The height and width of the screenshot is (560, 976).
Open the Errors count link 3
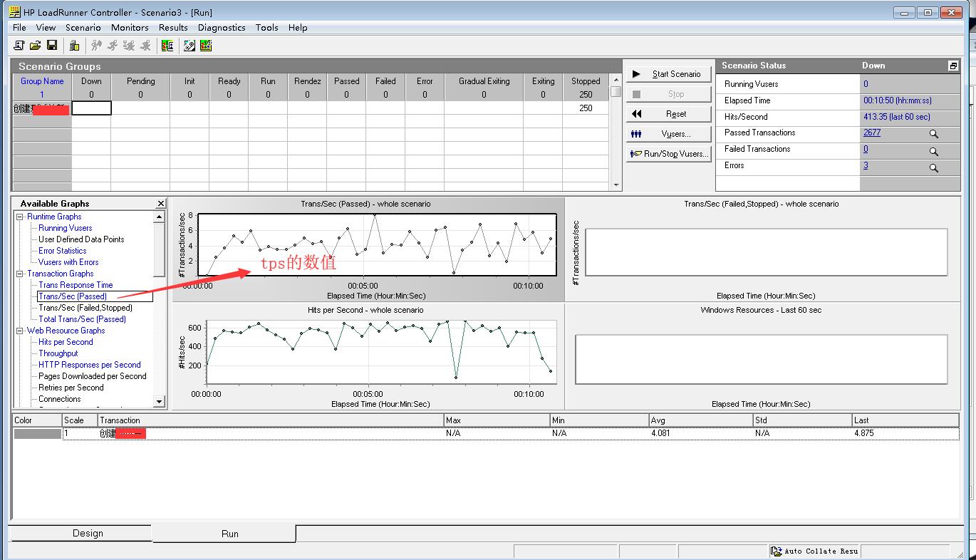(x=866, y=165)
